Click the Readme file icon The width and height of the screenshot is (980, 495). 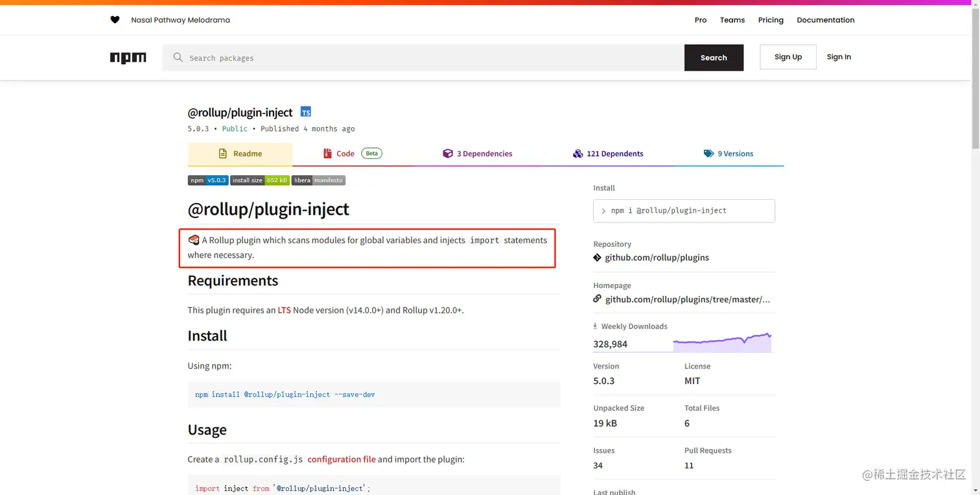223,154
